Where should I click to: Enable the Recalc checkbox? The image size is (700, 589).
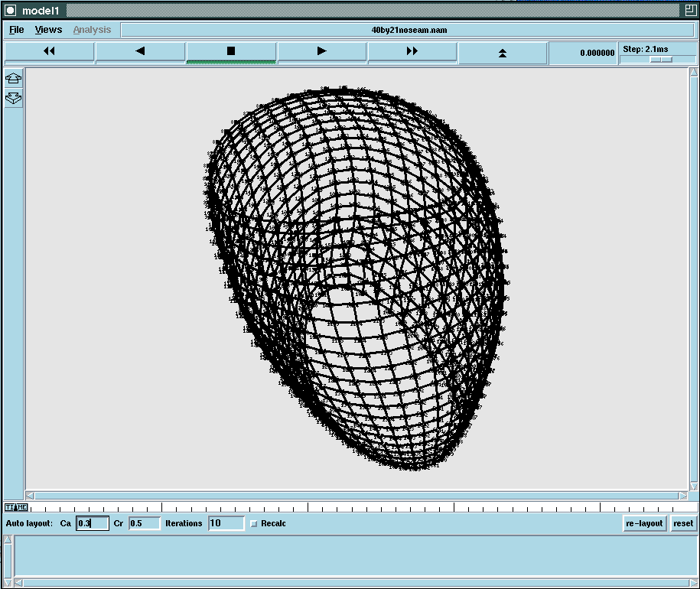pos(254,524)
